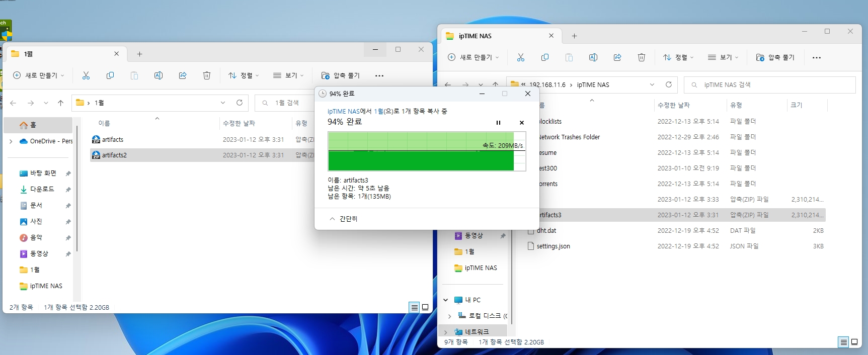
Task: Click Delete trash icon in ipTIME NAS window
Action: pos(642,57)
